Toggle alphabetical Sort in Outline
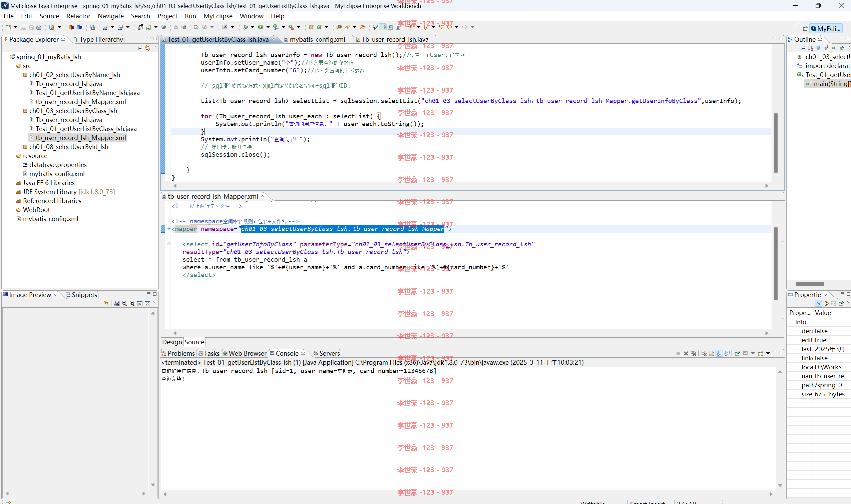 click(x=811, y=48)
